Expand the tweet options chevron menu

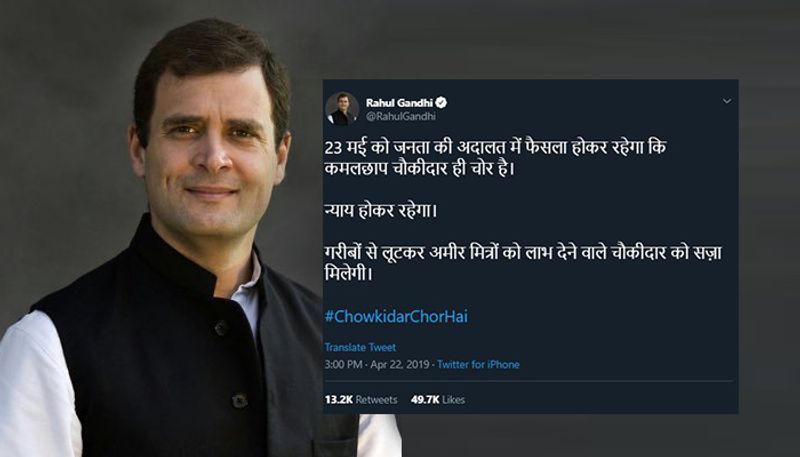pos(727,101)
